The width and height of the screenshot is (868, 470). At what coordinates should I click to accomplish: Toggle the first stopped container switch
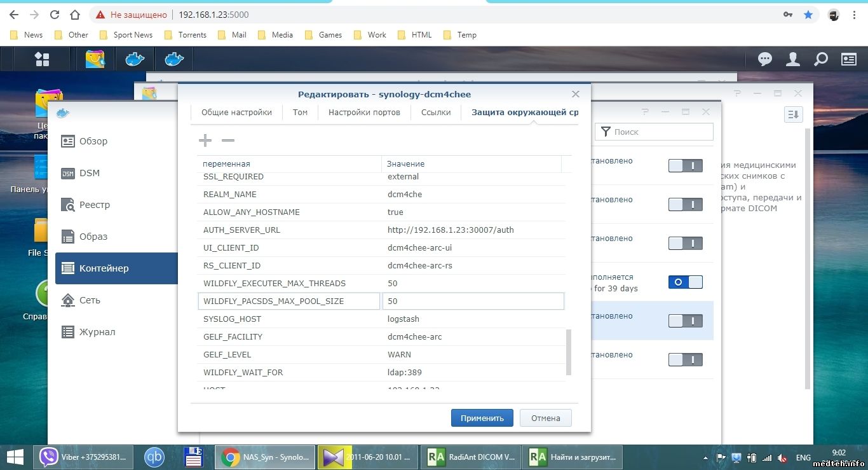coord(685,166)
